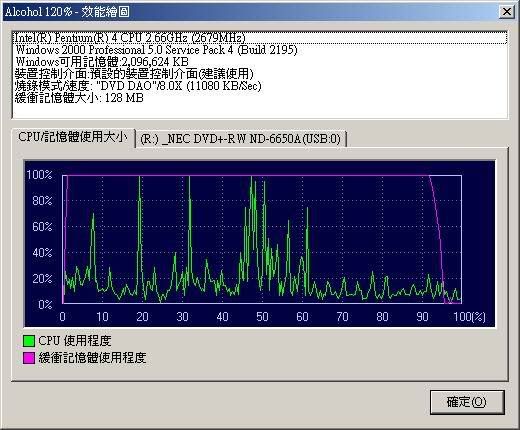Select the Intel Pentium 4 CPU info line
Viewport: 520px width, 430px height.
click(260, 38)
